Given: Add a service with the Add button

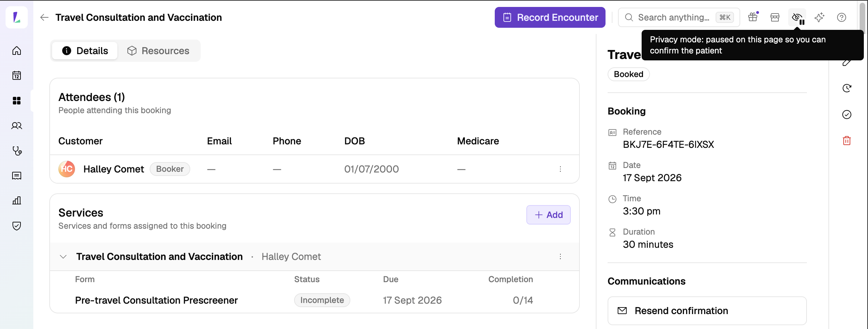Looking at the screenshot, I should tap(549, 215).
